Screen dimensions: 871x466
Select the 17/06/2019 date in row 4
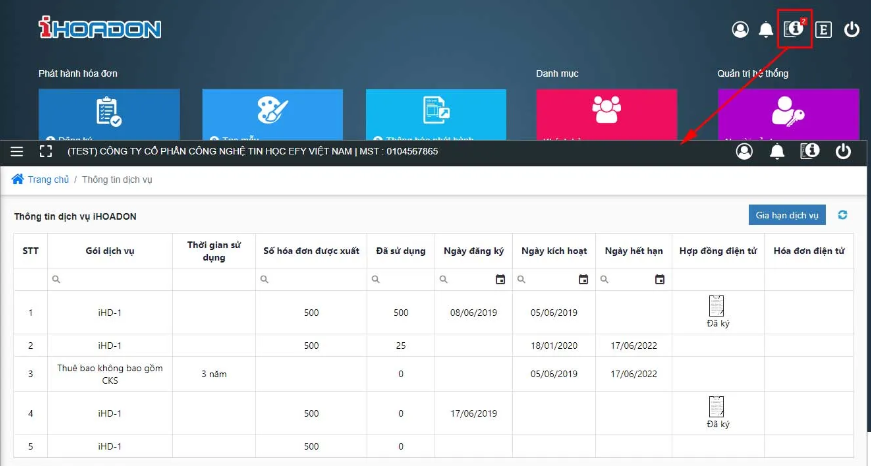click(x=473, y=413)
